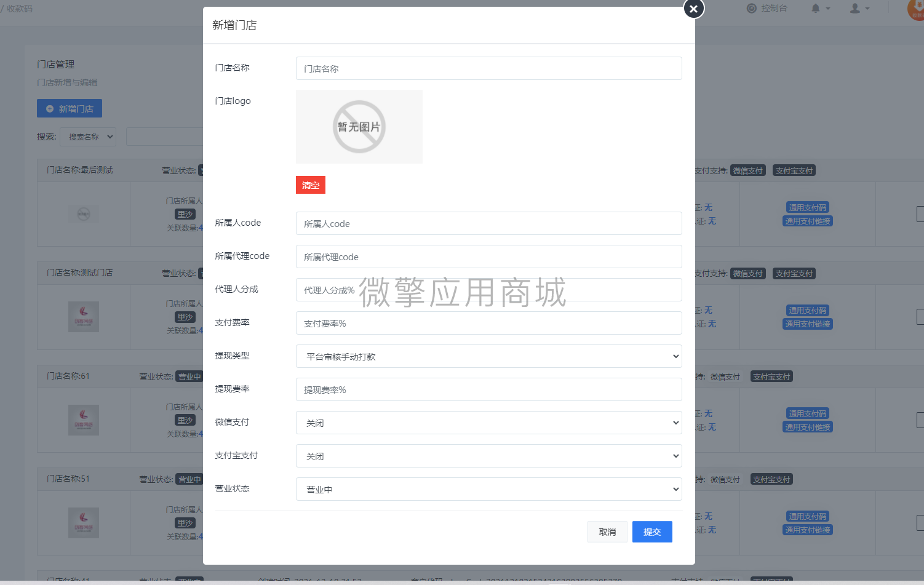Click the 新增门店 button on background page
Viewport: 924px width, 585px height.
coord(70,108)
